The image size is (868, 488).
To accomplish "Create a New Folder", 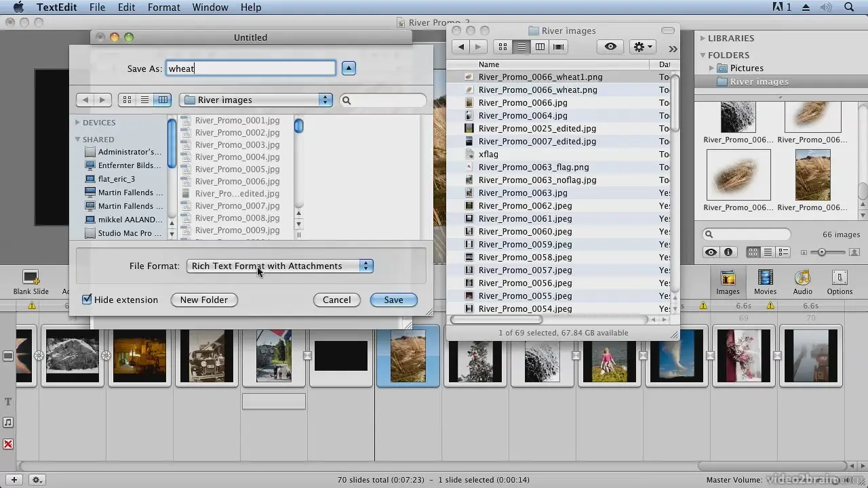I will pyautogui.click(x=203, y=300).
